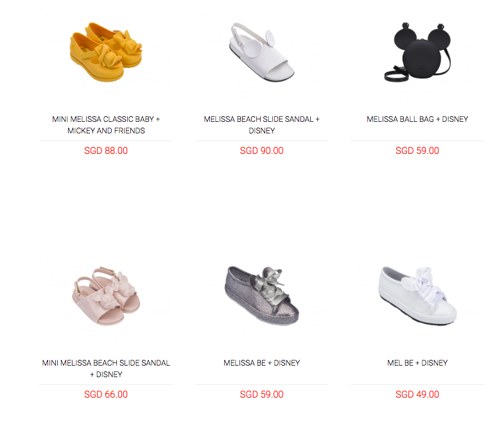504x424 pixels.
Task: Click Melissa Be + Disney title
Action: point(262,363)
